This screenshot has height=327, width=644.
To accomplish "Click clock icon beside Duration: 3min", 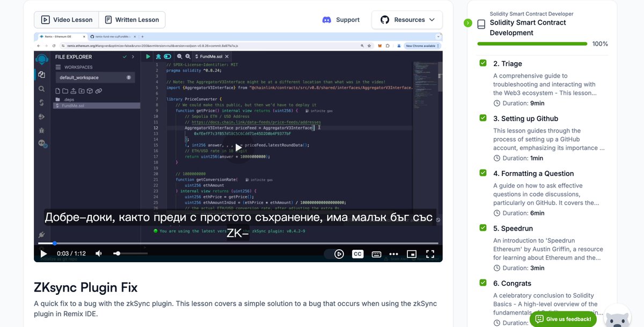I will (x=497, y=268).
